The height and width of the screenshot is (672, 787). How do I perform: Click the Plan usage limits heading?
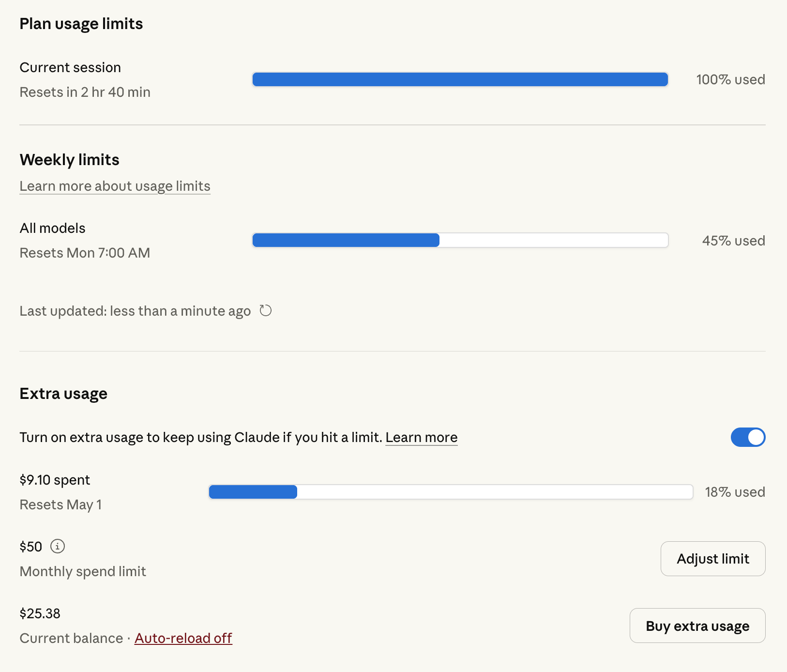coord(81,24)
